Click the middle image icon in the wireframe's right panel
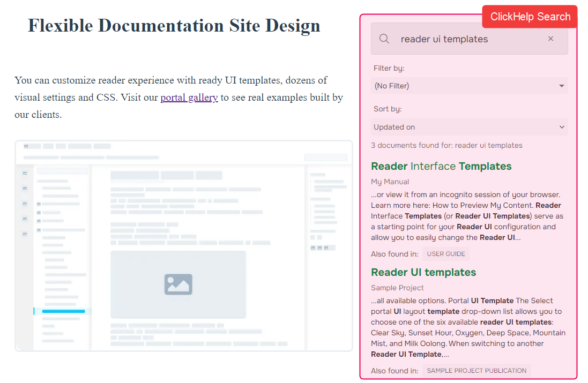The height and width of the screenshot is (383, 588). tap(319, 247)
